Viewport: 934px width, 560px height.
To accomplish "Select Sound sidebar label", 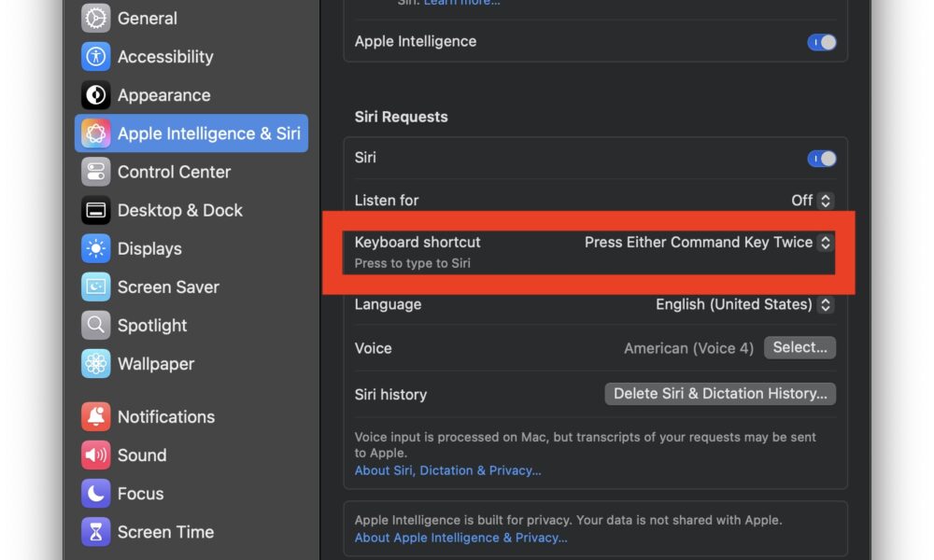I will click(142, 455).
